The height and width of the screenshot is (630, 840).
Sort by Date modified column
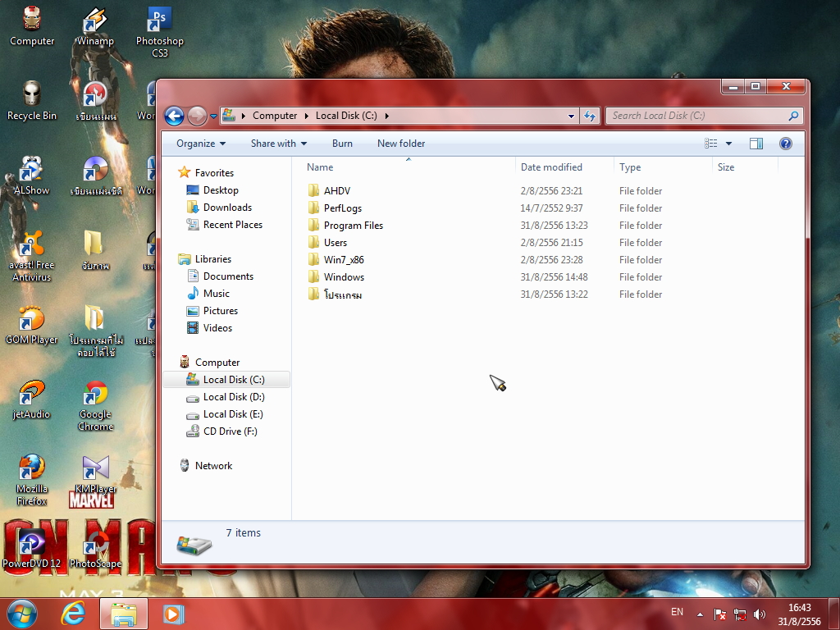pyautogui.click(x=564, y=167)
